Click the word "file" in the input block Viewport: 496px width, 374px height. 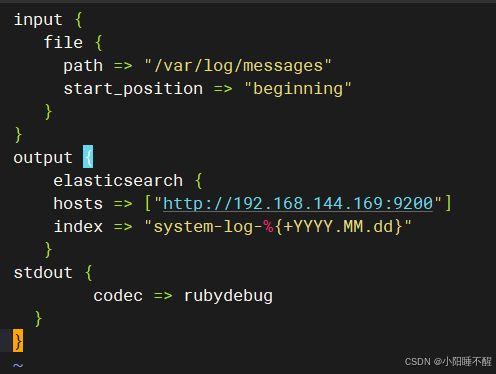click(63, 42)
